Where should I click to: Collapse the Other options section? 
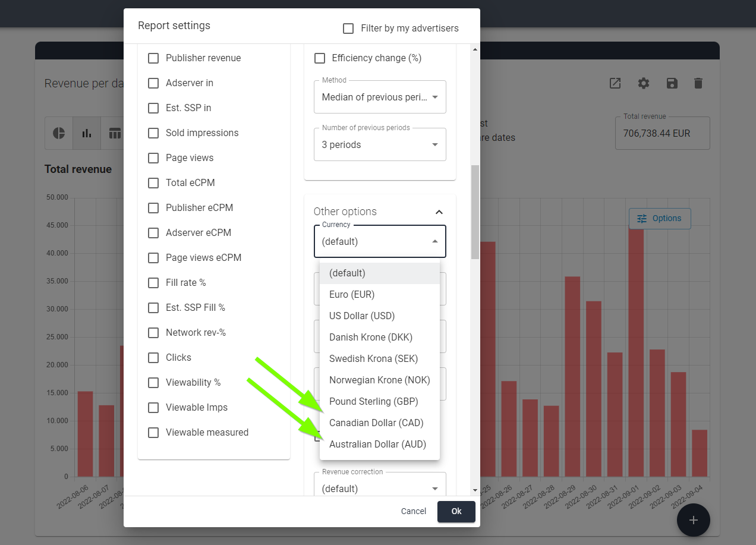coord(439,212)
